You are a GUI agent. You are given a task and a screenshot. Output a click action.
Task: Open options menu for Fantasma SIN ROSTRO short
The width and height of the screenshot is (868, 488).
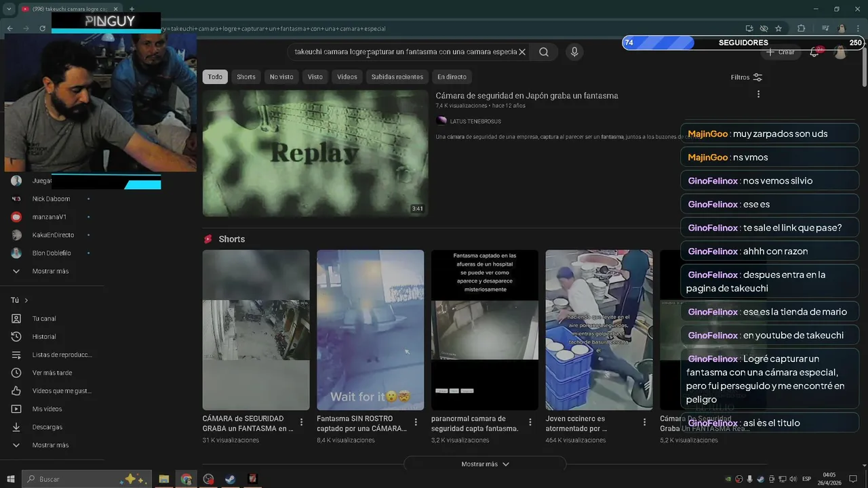416,422
